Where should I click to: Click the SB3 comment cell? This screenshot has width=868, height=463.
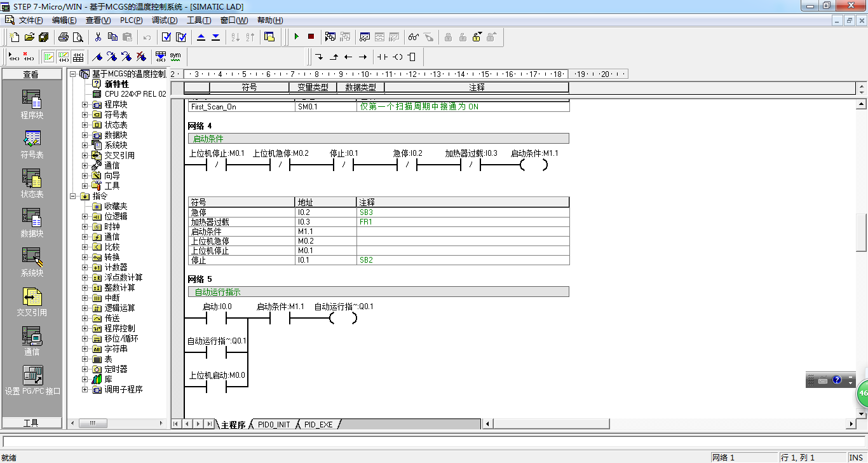point(463,212)
